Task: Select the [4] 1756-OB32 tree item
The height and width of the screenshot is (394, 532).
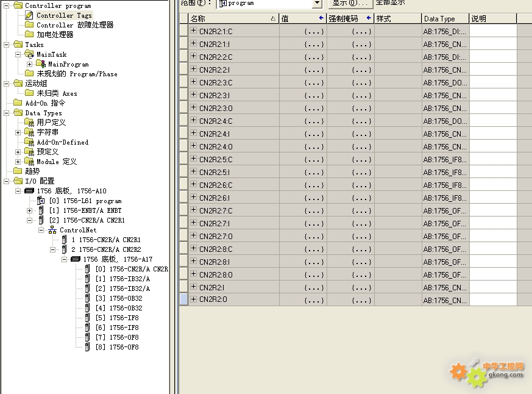Action: tap(119, 308)
